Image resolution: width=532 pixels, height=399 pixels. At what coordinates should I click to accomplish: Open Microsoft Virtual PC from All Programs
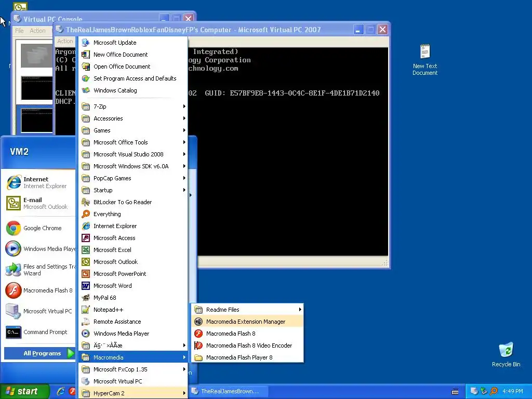click(x=133, y=381)
